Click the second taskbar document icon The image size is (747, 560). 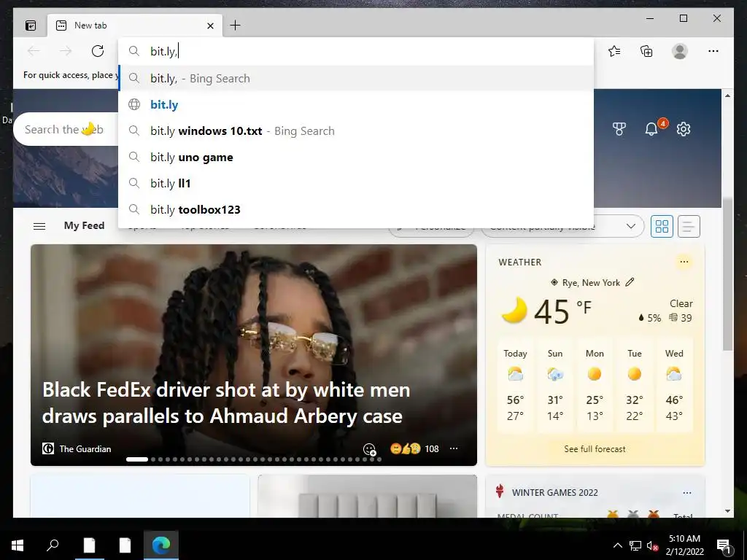125,545
